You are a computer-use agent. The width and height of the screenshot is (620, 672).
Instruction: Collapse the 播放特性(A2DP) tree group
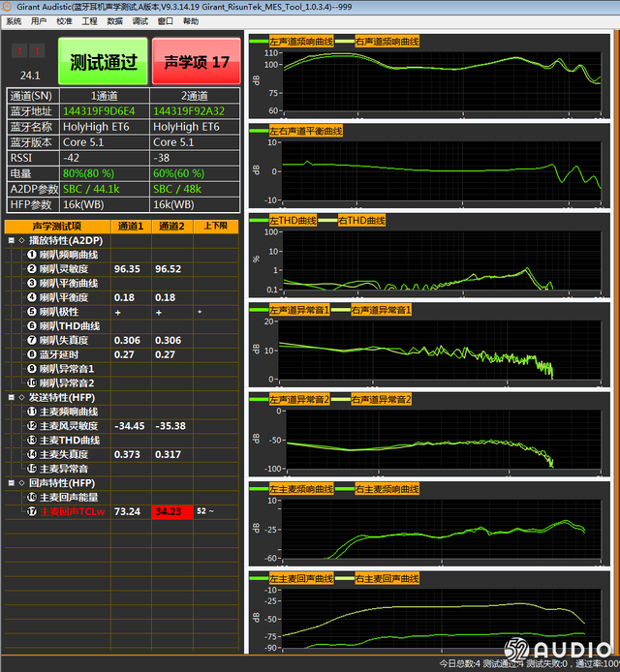point(12,240)
